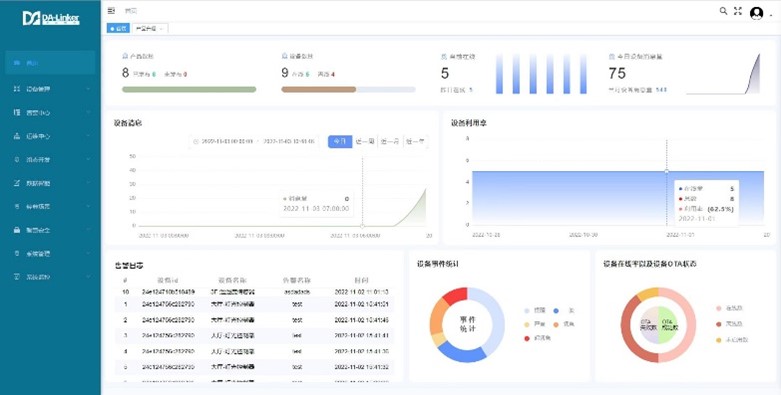The image size is (781, 395).
Task: Toggle the pink legend entry in OTA chart
Action: [730, 309]
